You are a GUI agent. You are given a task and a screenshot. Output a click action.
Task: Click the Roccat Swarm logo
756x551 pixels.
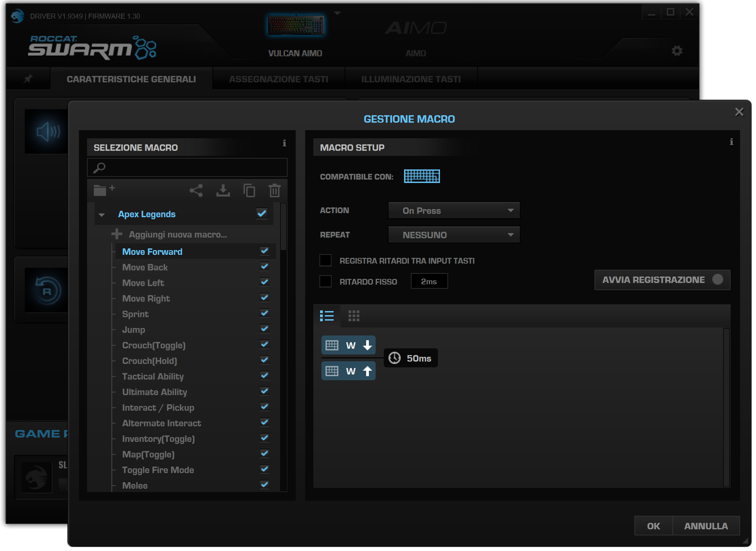click(92, 47)
